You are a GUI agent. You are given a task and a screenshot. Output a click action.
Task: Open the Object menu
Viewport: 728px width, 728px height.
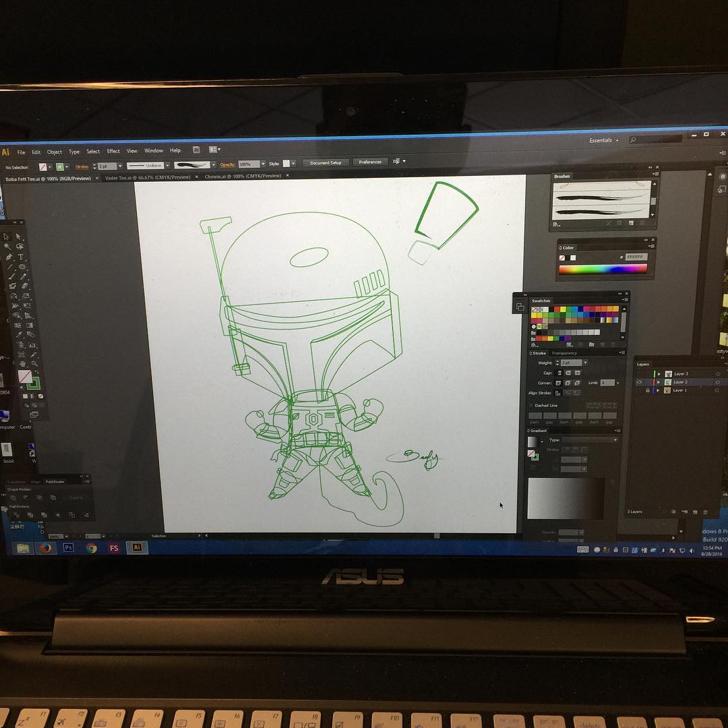click(55, 152)
